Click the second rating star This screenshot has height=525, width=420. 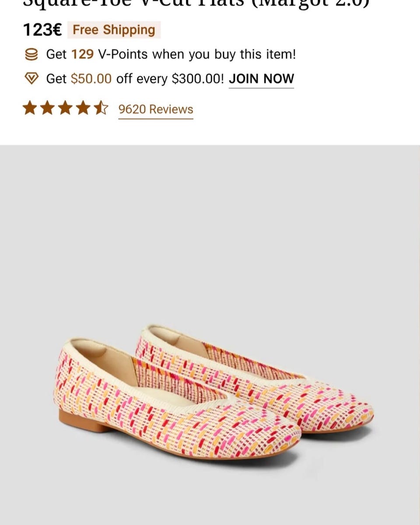tap(47, 108)
